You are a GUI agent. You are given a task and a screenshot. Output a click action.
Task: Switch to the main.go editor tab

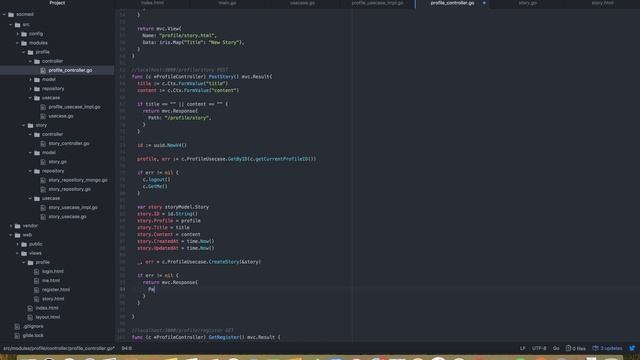click(227, 3)
